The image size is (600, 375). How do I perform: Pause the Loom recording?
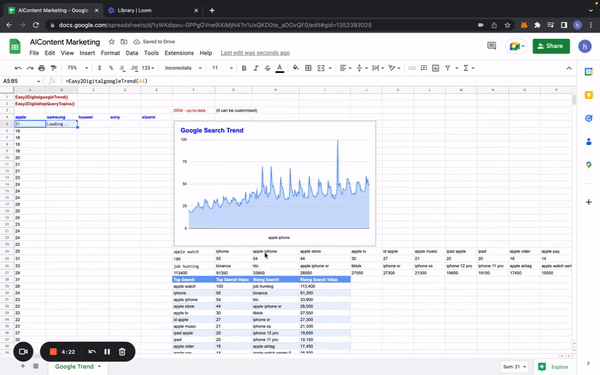click(x=107, y=351)
